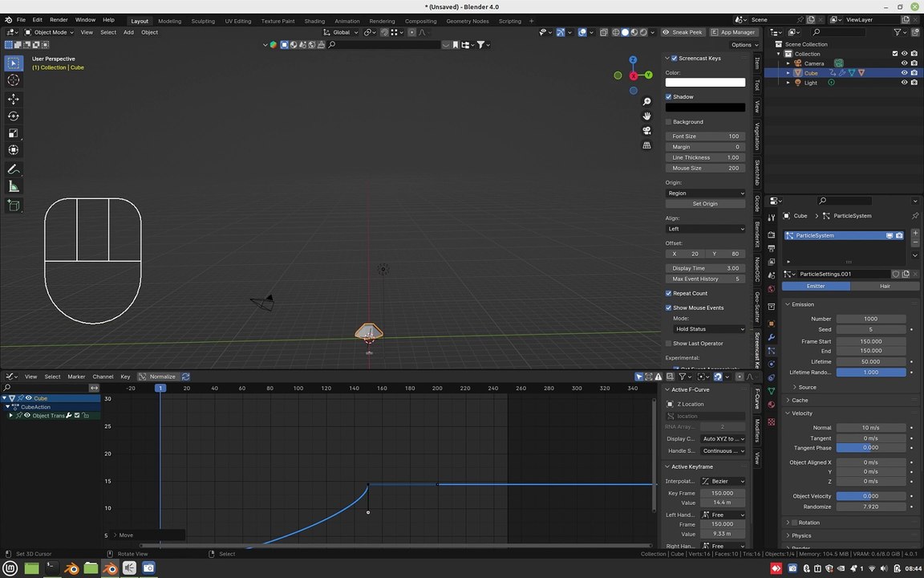The height and width of the screenshot is (578, 924).
Task: Click the Sneak Peek button
Action: pos(683,32)
